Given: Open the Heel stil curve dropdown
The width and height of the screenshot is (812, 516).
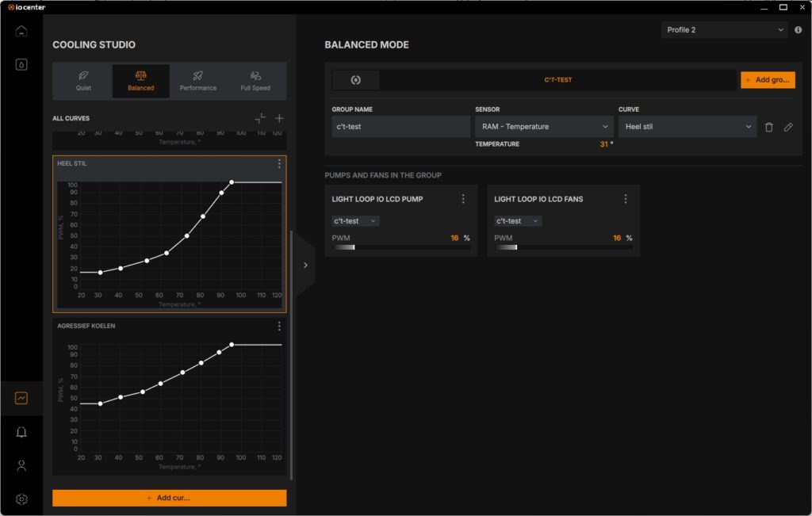Looking at the screenshot, I should pyautogui.click(x=688, y=127).
